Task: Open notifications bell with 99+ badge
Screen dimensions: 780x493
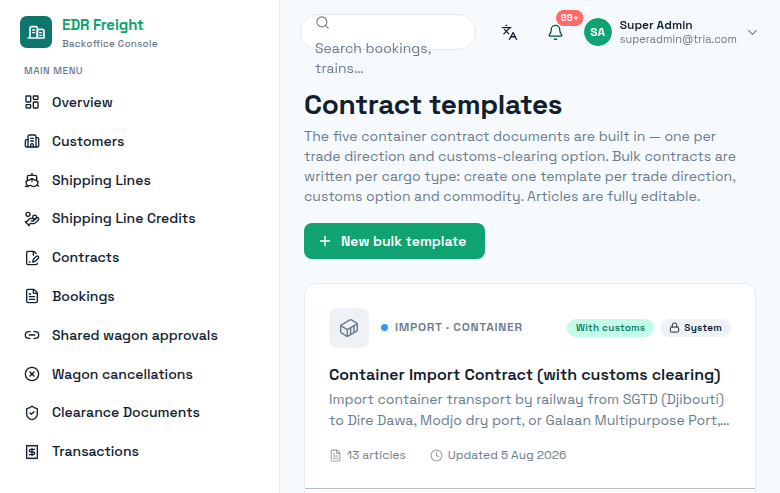Action: tap(555, 32)
